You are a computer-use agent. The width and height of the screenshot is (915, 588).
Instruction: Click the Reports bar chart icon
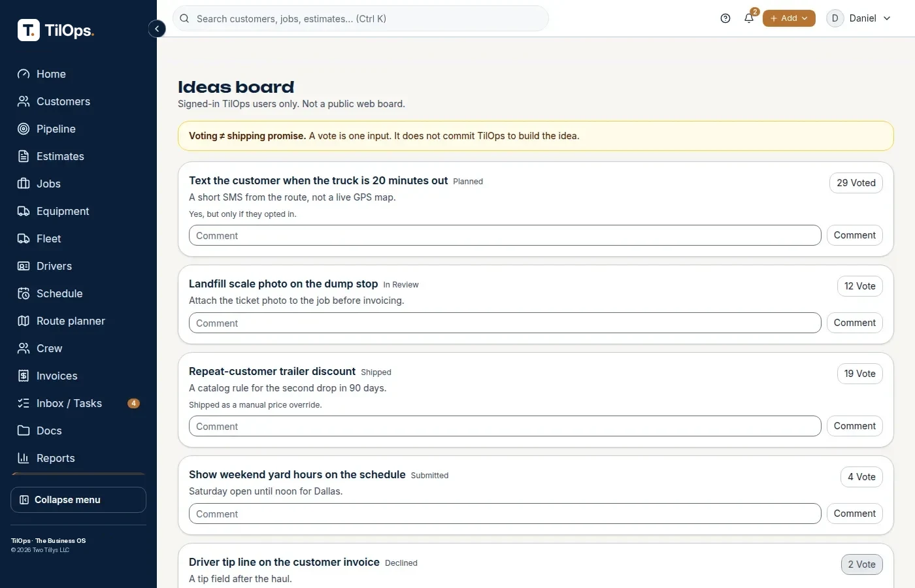tap(24, 458)
